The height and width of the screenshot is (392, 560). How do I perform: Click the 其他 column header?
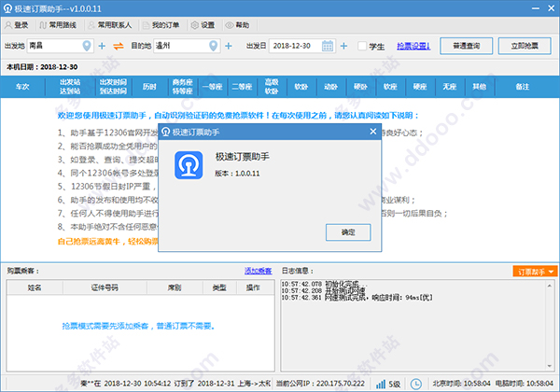point(479,87)
